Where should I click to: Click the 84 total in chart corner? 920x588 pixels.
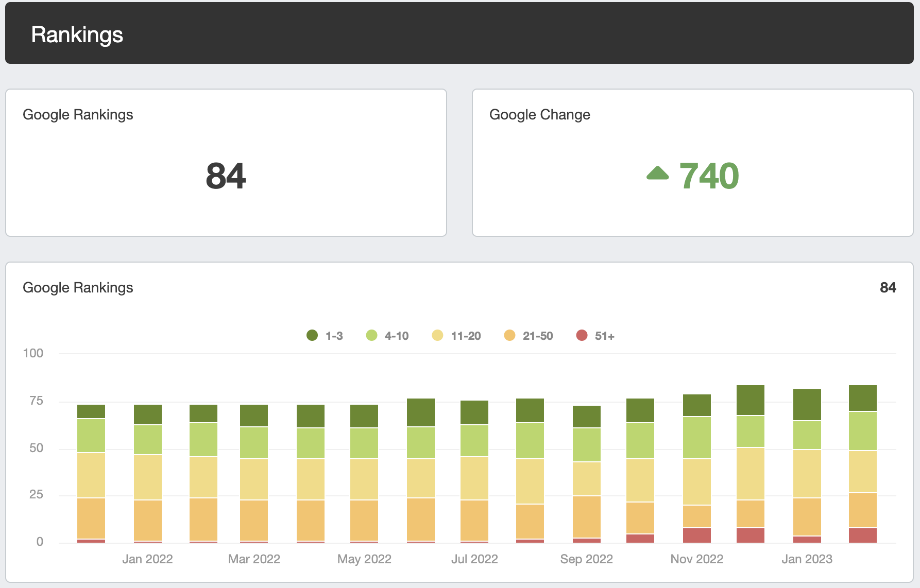pyautogui.click(x=888, y=287)
